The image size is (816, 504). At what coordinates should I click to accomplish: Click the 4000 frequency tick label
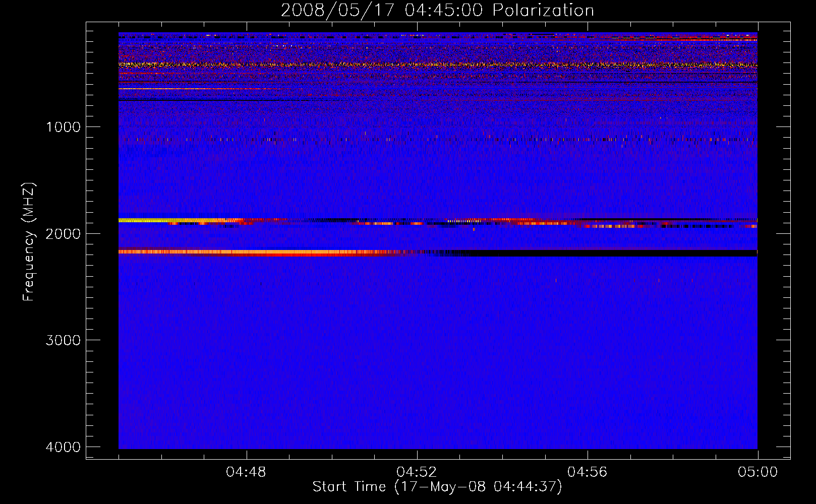(63, 447)
